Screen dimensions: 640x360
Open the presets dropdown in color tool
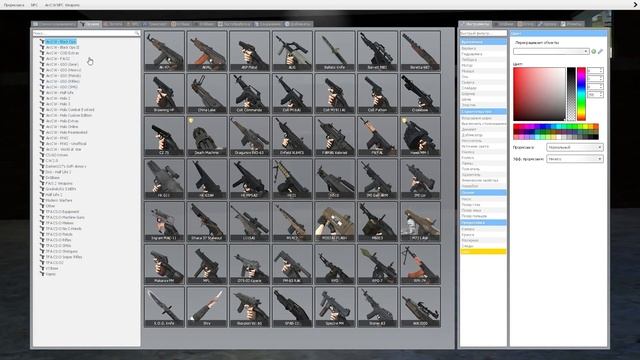point(551,51)
